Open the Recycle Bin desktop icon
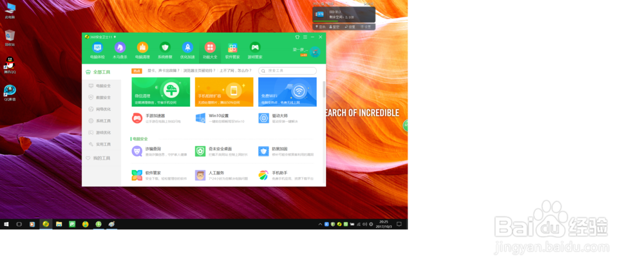Viewport: 644px width, 269px height. 10,38
